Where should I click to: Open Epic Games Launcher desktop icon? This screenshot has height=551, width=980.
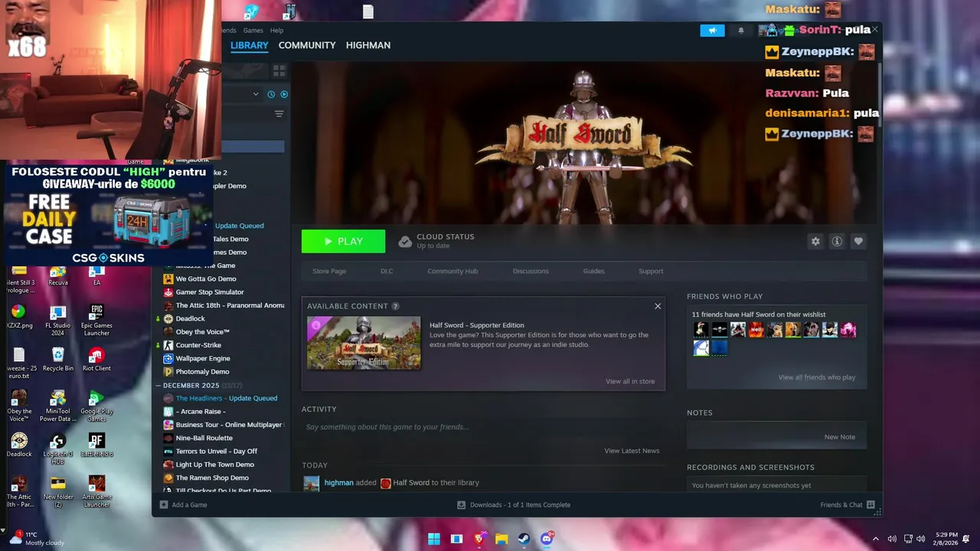tap(96, 321)
